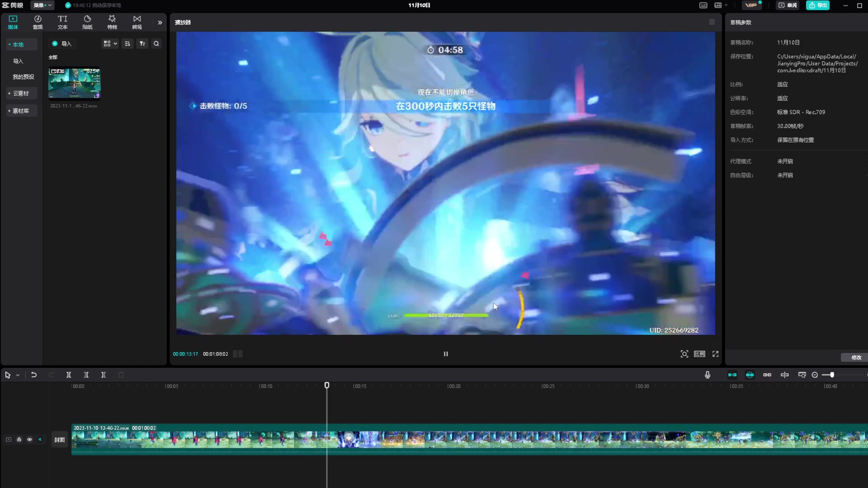Select 导入 in the left sidebar
Image resolution: width=868 pixels, height=488 pixels.
pyautogui.click(x=18, y=61)
